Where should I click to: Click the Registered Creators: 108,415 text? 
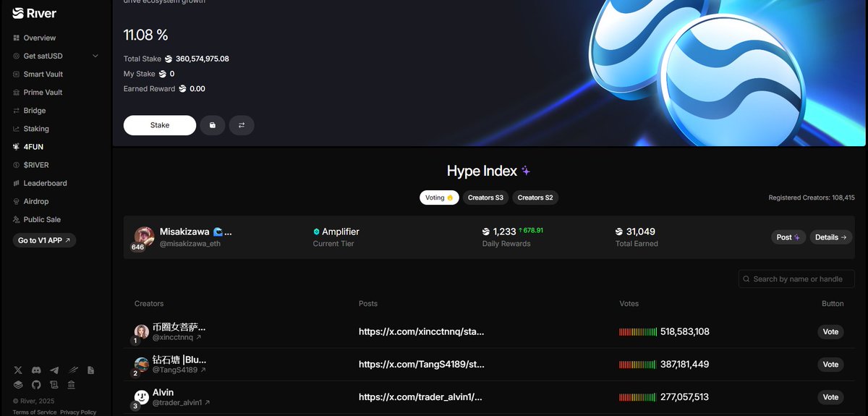pos(812,198)
